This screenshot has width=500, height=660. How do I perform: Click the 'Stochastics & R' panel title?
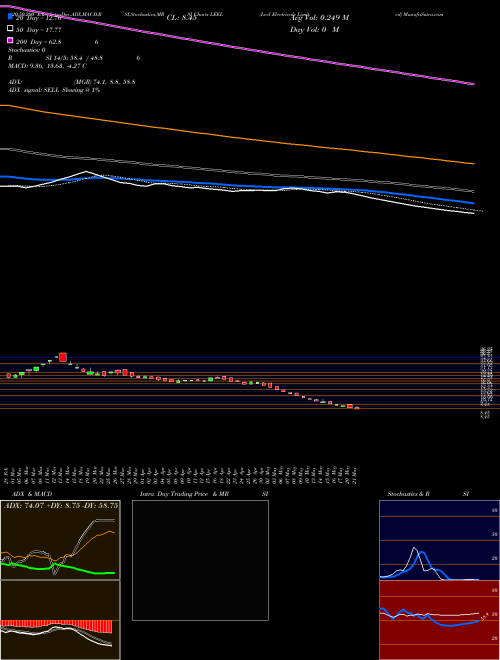tap(408, 494)
